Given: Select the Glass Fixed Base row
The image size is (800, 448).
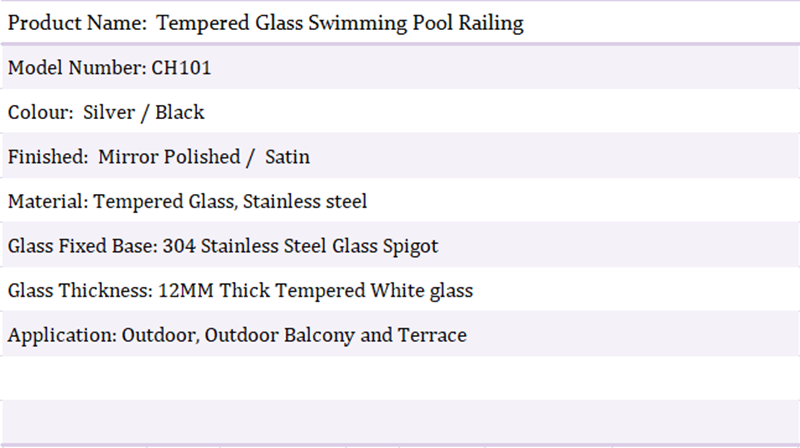Looking at the screenshot, I should point(400,245).
